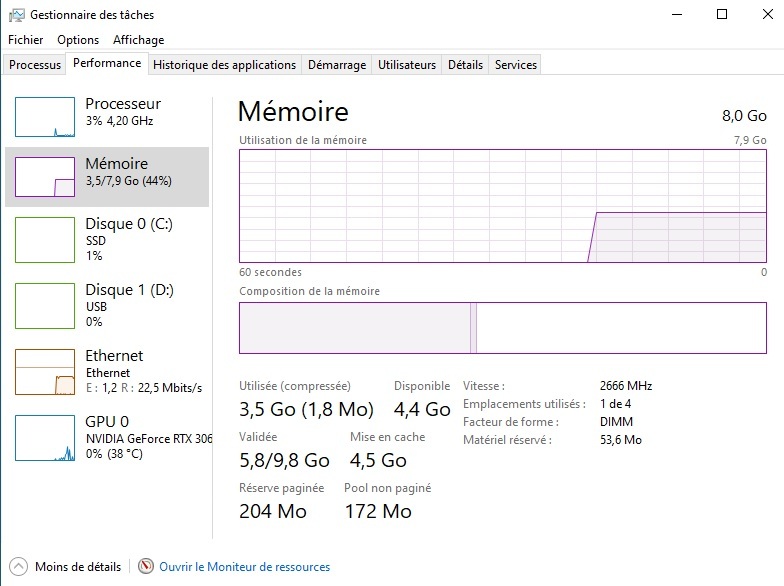Click Ouvrir le Moniteur de ressources link
The height and width of the screenshot is (586, 784).
click(x=244, y=567)
